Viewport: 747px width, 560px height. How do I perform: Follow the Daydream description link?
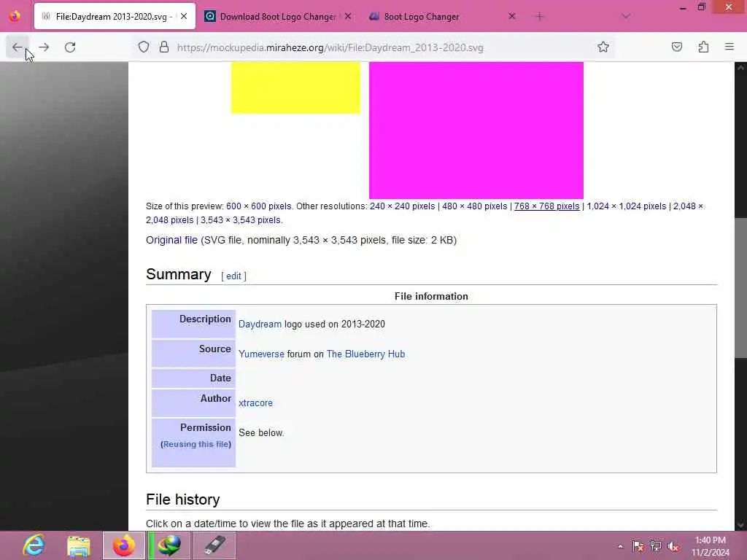tap(260, 324)
